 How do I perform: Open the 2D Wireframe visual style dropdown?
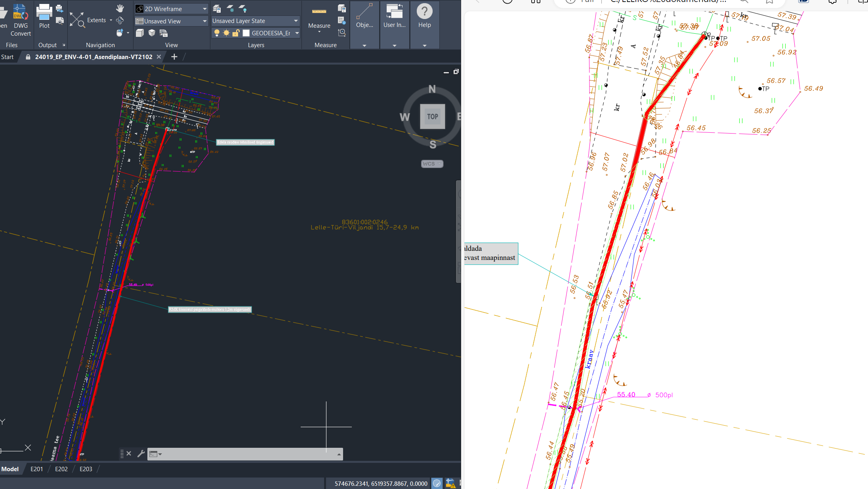point(171,9)
